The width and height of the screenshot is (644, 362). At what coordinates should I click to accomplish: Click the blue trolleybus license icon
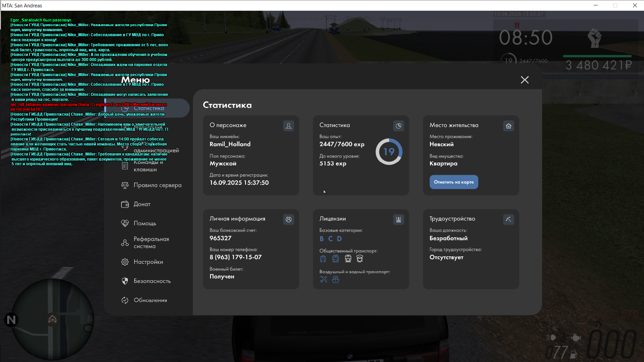tap(323, 258)
